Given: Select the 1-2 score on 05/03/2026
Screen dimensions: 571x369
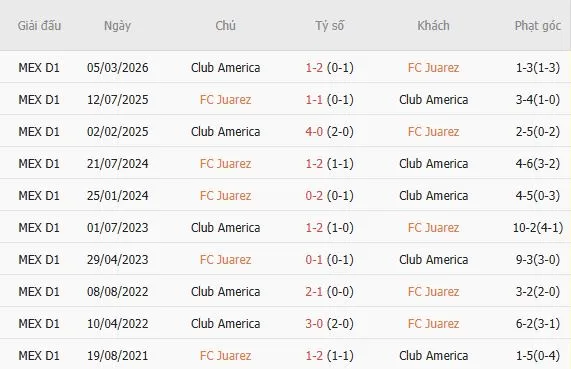Looking at the screenshot, I should click(314, 68).
